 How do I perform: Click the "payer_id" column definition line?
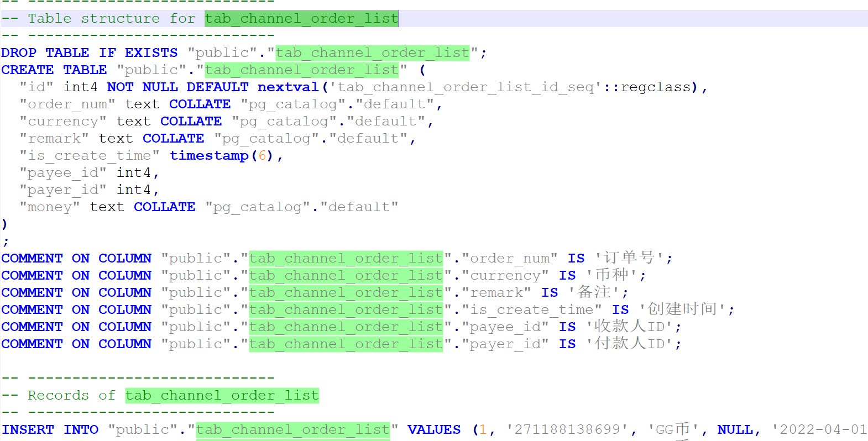(x=90, y=190)
